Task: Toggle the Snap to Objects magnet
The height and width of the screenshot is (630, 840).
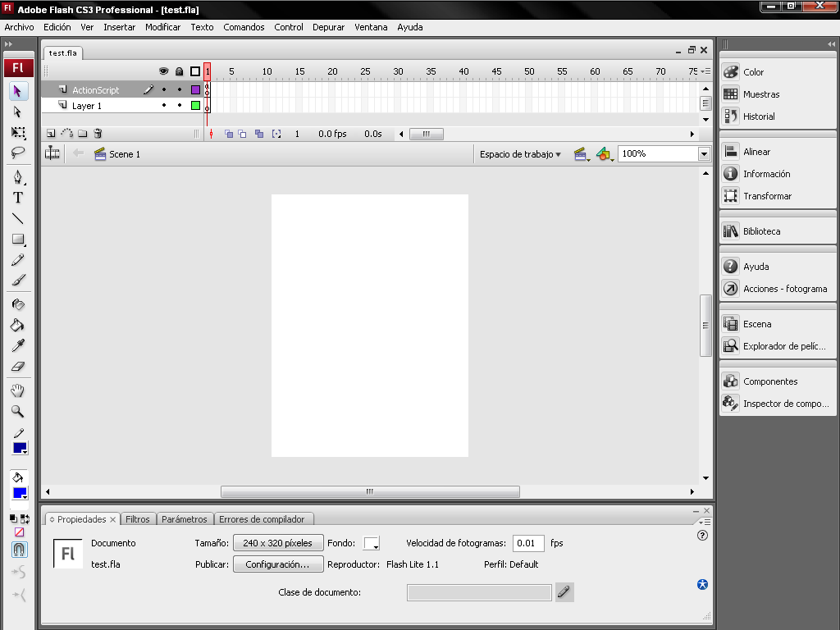Action: [x=19, y=550]
